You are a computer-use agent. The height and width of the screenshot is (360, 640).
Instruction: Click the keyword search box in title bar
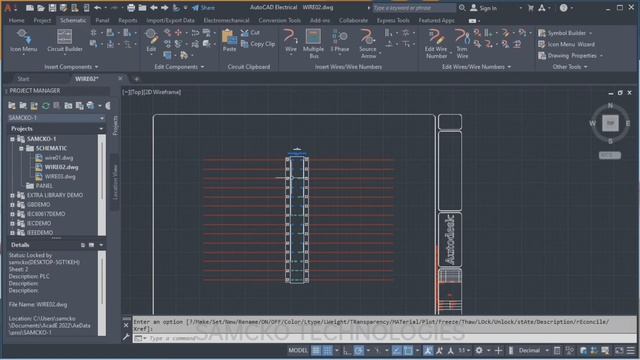(x=414, y=8)
